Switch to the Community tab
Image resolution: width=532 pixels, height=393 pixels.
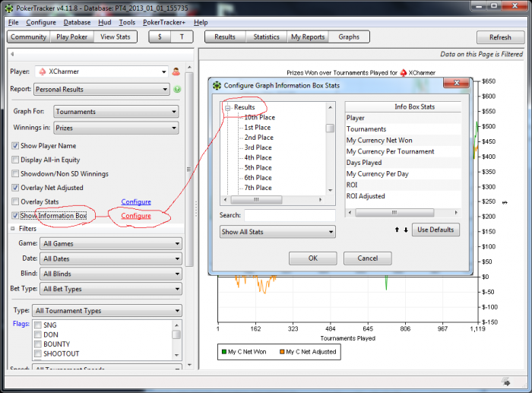click(x=29, y=37)
